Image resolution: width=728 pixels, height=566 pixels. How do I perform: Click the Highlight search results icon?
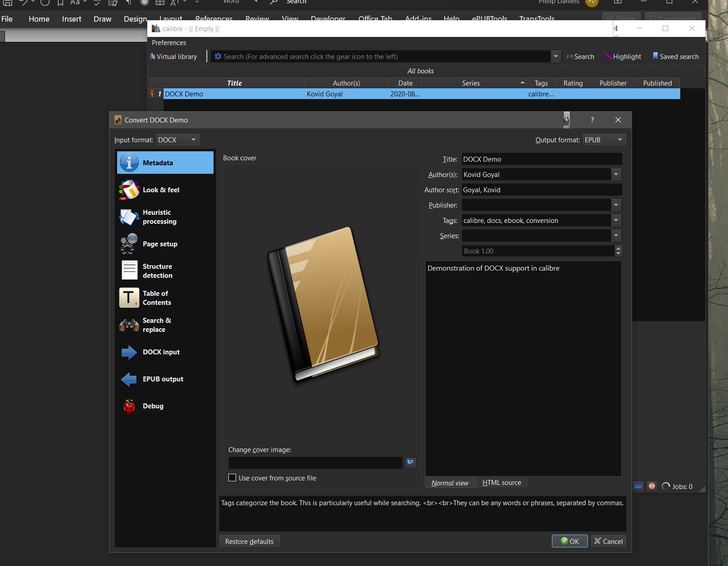(608, 56)
